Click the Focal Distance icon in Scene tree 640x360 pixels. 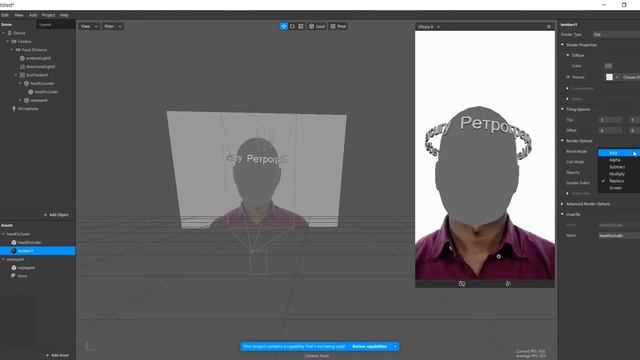coord(18,50)
